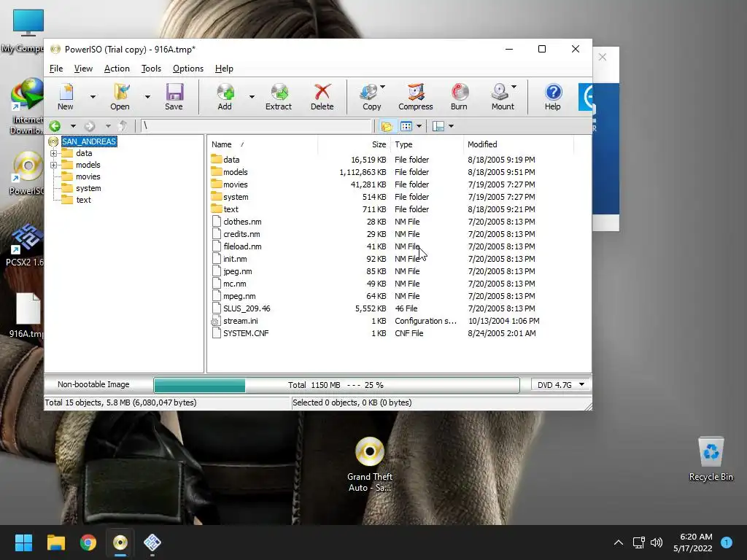
Task: Select system folder in file list
Action: click(x=236, y=197)
